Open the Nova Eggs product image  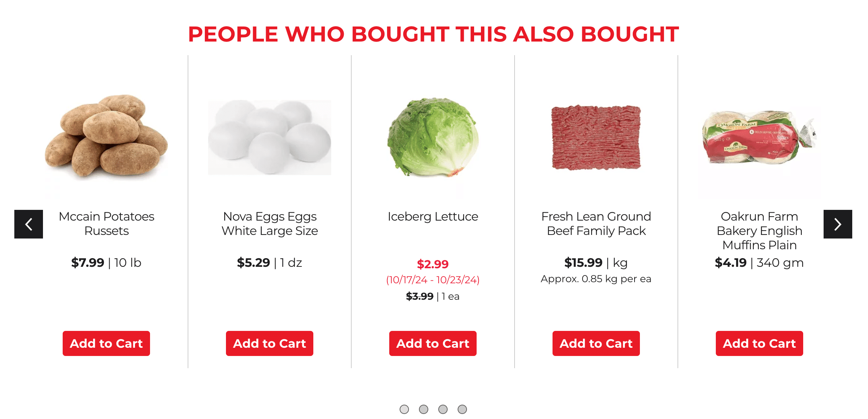click(270, 138)
